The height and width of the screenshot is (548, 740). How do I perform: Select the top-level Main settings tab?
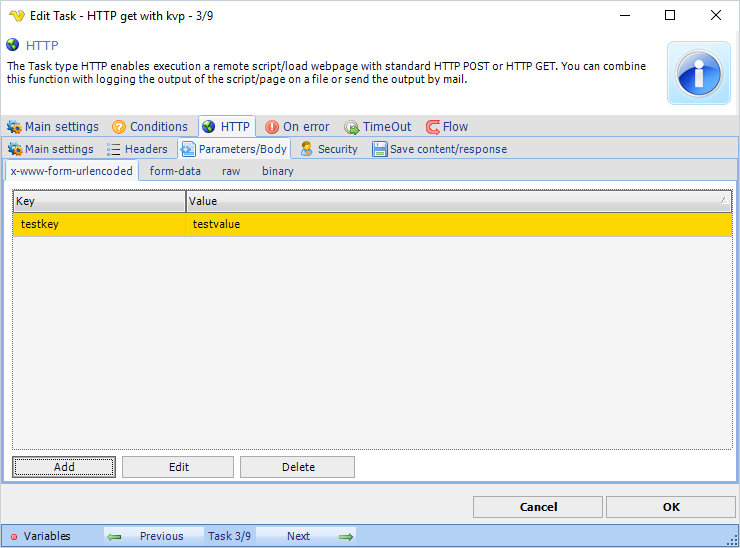[53, 127]
